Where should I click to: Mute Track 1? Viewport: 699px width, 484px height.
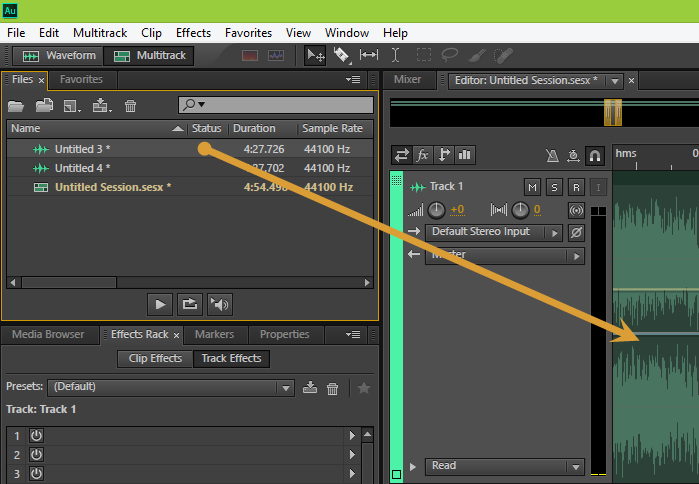532,187
